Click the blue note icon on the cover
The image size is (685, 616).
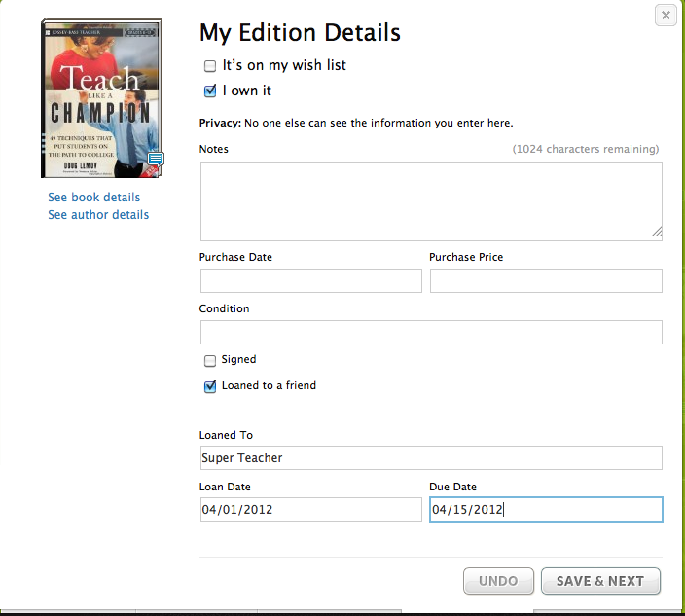tap(156, 159)
